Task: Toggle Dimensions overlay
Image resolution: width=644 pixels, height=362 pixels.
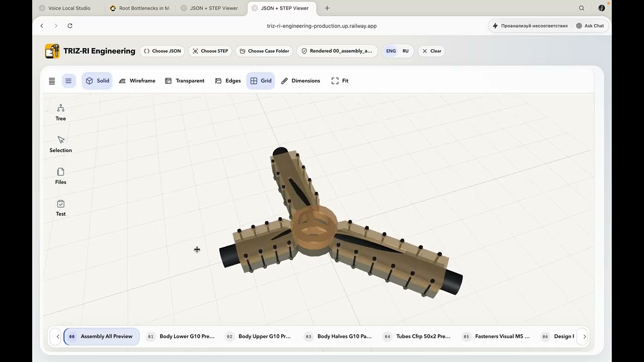Action: (x=300, y=80)
